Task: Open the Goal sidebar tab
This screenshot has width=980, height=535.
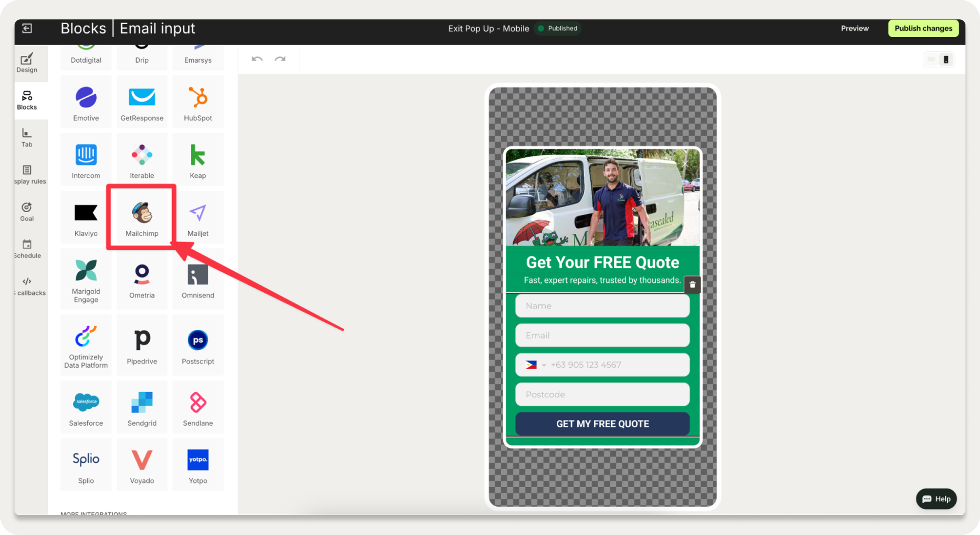Action: pos(27,211)
